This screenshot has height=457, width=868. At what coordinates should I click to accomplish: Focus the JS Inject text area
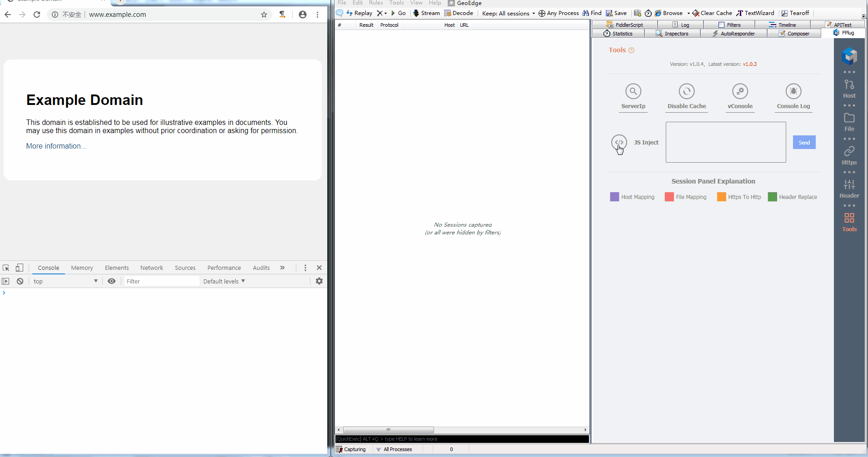tap(726, 142)
